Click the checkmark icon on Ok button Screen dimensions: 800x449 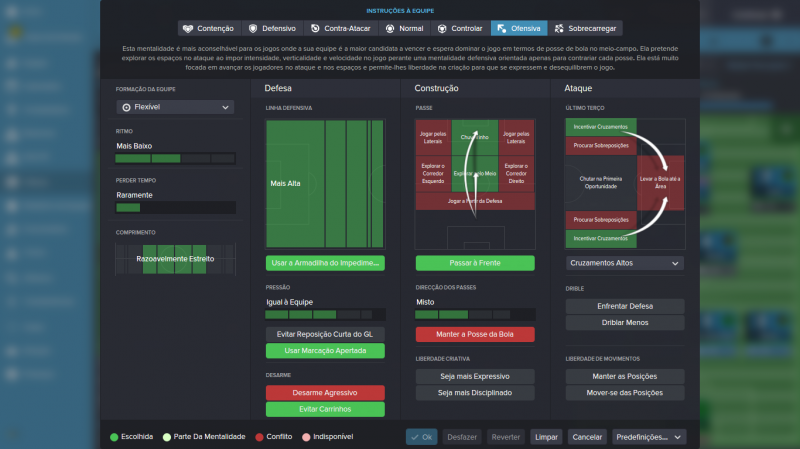coord(415,437)
